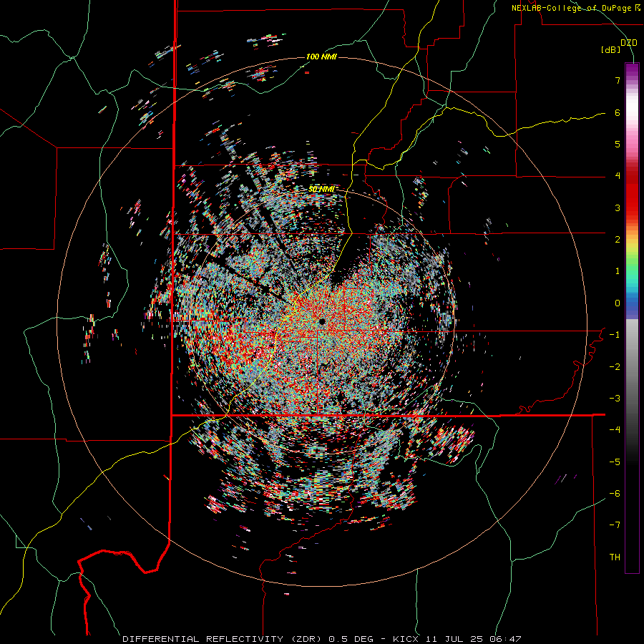Pick the gray band of color bar near -2

tap(632, 367)
